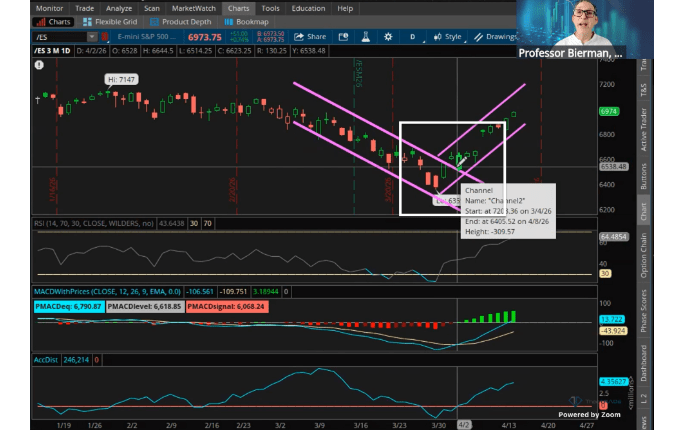
Task: Open the Trade tab
Action: (x=85, y=8)
